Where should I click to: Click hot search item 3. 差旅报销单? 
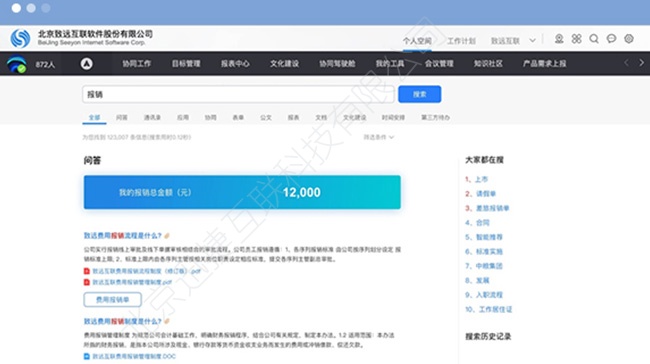pyautogui.click(x=487, y=208)
